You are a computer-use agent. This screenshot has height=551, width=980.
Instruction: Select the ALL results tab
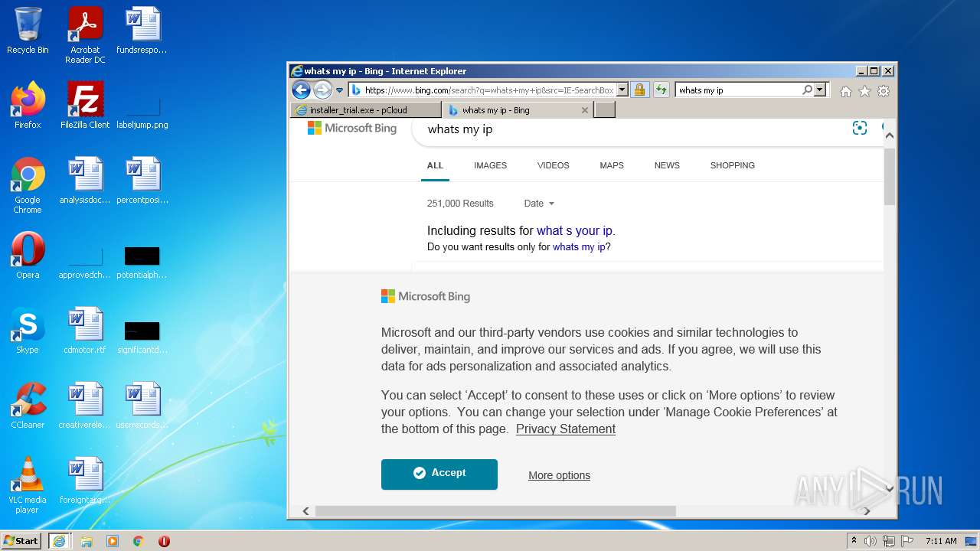click(x=435, y=165)
